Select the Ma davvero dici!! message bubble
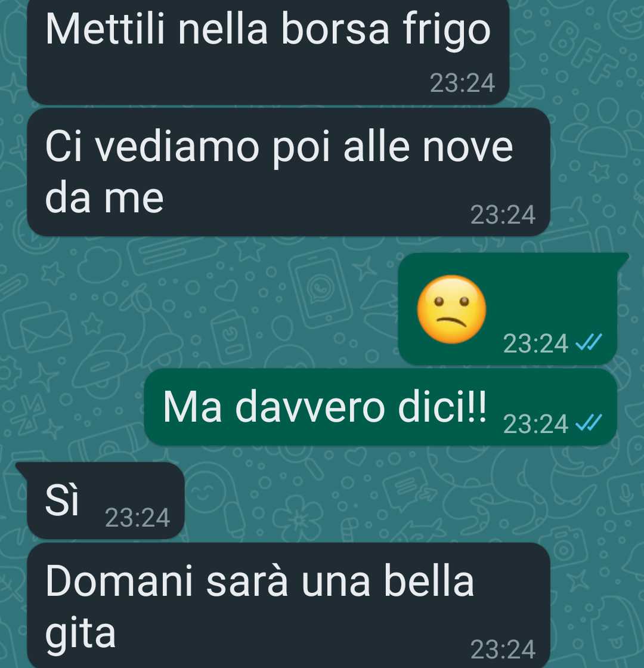The width and height of the screenshot is (644, 668). pyautogui.click(x=380, y=407)
